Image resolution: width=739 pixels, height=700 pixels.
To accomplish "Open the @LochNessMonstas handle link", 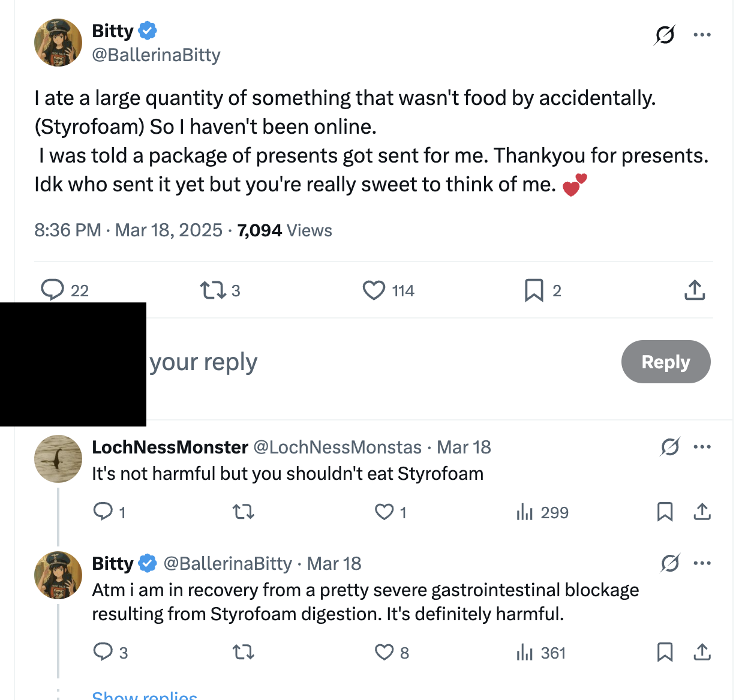I will point(338,447).
